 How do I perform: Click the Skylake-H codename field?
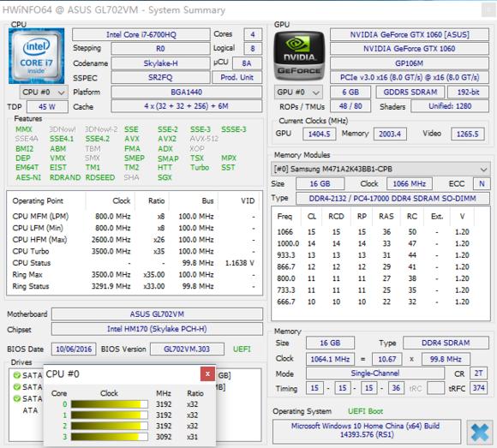tap(160, 63)
